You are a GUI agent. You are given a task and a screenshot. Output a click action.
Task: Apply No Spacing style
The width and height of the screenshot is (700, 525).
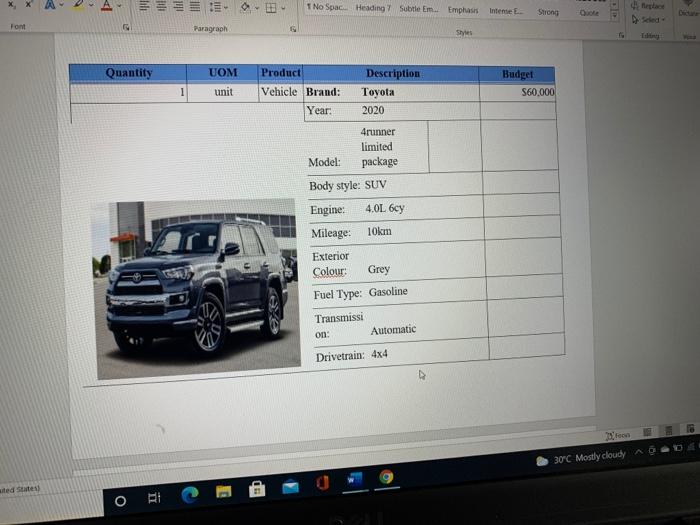pos(327,7)
